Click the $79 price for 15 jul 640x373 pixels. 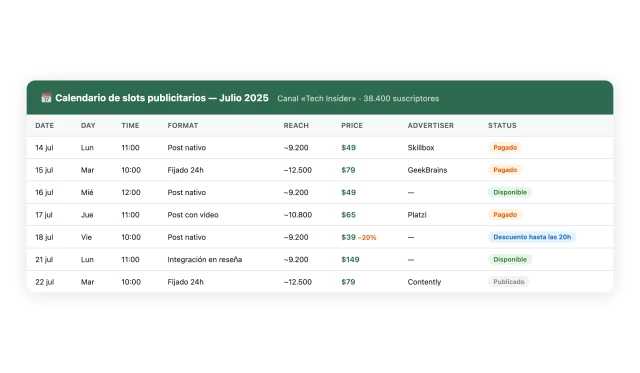pos(348,170)
